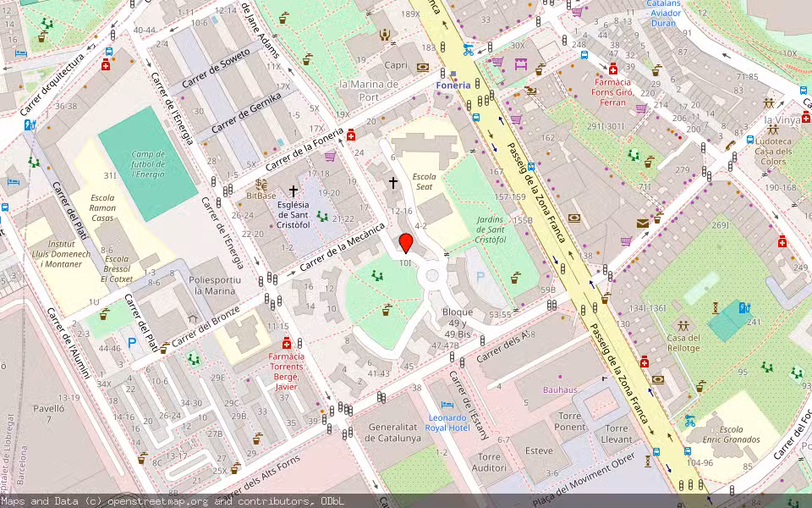Viewport: 812px width, 508px height.
Task: Click the Institut Lluís Domenech i Montaner label
Action: (61, 254)
